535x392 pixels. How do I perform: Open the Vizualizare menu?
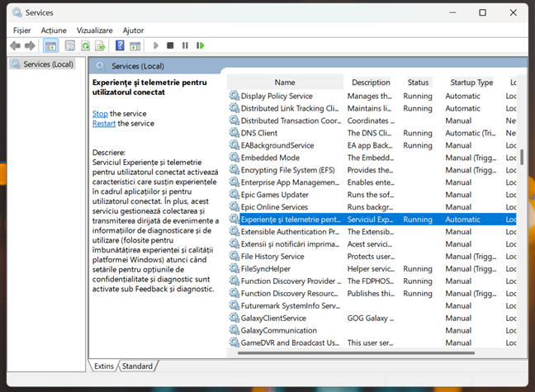click(94, 30)
